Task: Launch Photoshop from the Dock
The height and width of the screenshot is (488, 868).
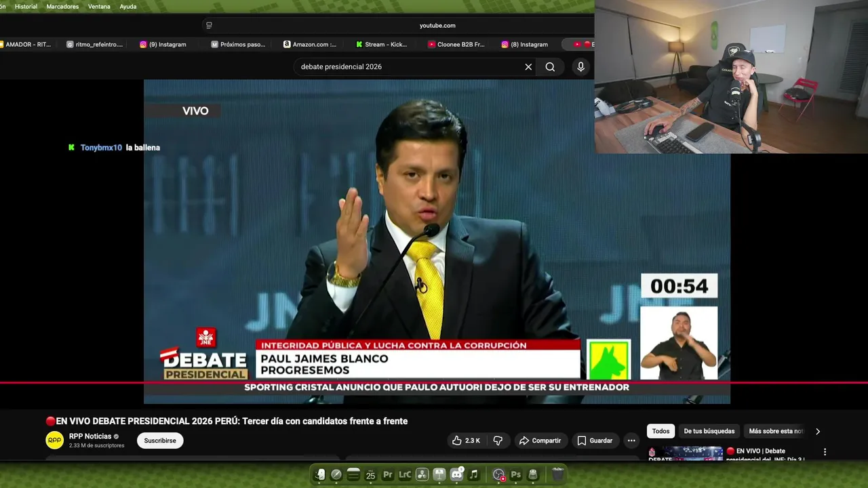Action: click(516, 474)
